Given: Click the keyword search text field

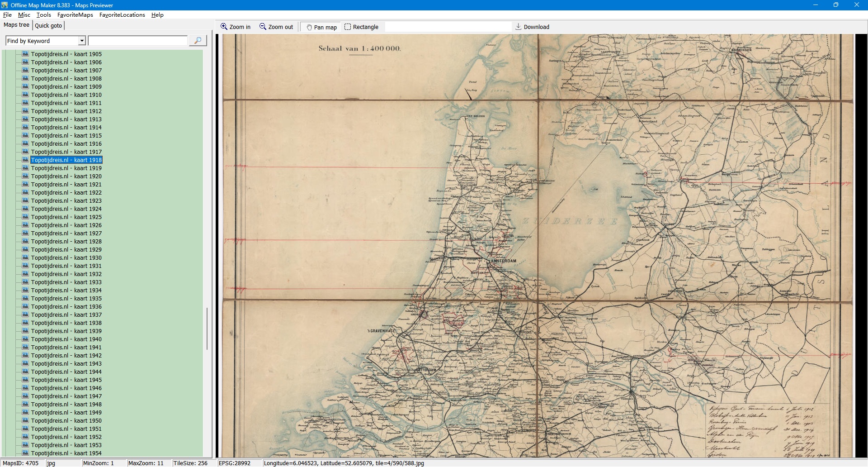Looking at the screenshot, I should pos(138,41).
